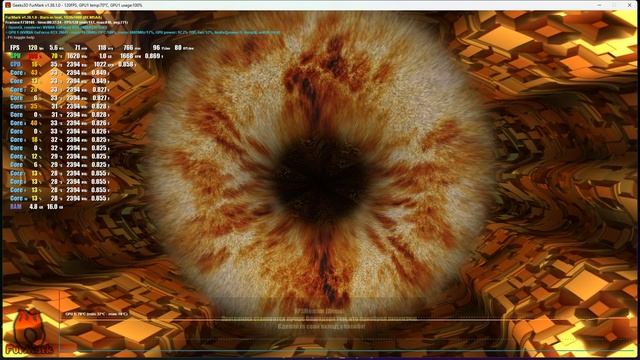Click the Core row showing 40 % load
640x360 pixels.
click(x=59, y=123)
